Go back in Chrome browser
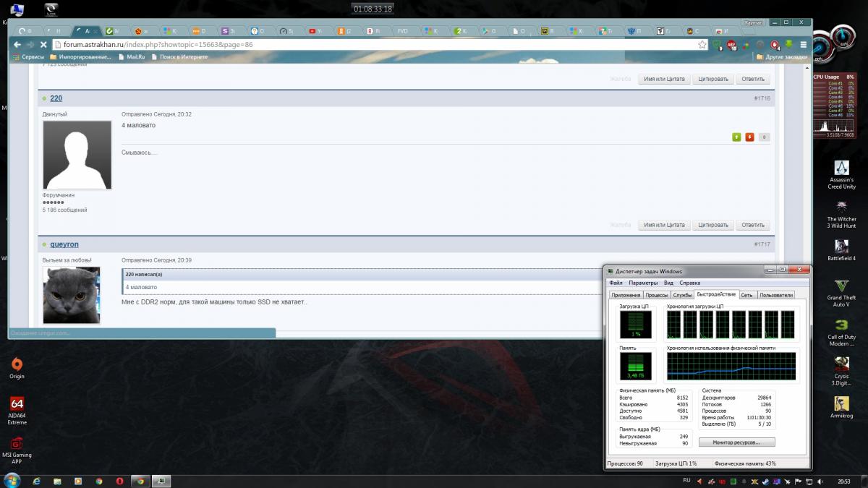Screen dimensions: 868x488 (17, 45)
